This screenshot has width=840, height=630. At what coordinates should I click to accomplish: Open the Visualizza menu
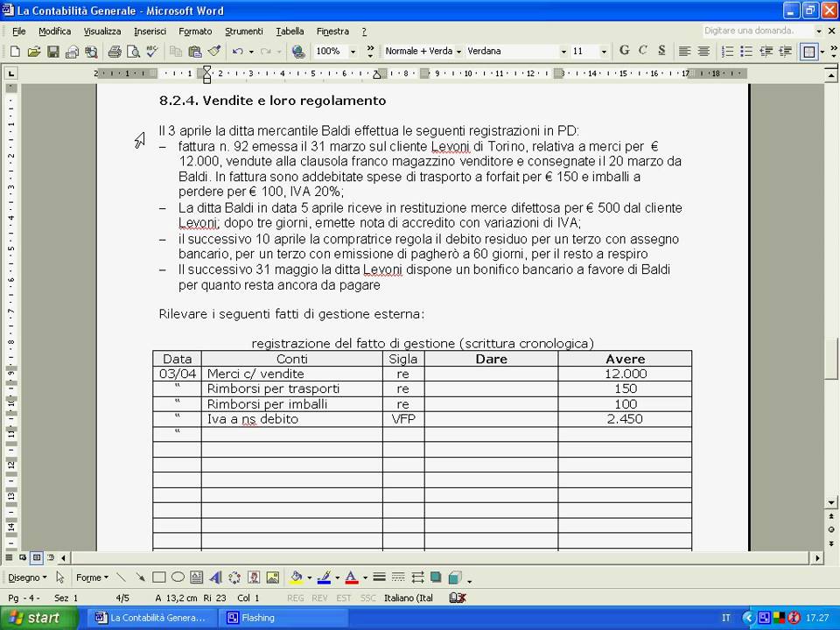pos(102,31)
